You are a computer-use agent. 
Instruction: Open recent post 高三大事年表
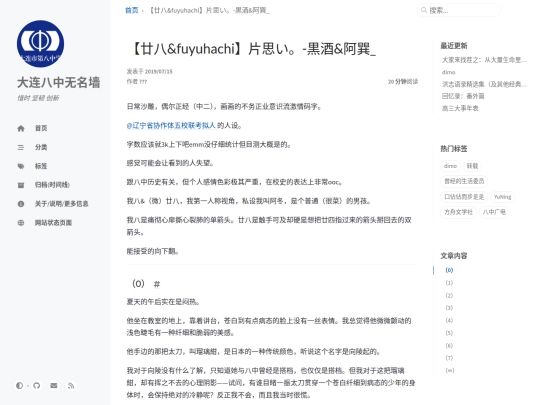click(460, 108)
